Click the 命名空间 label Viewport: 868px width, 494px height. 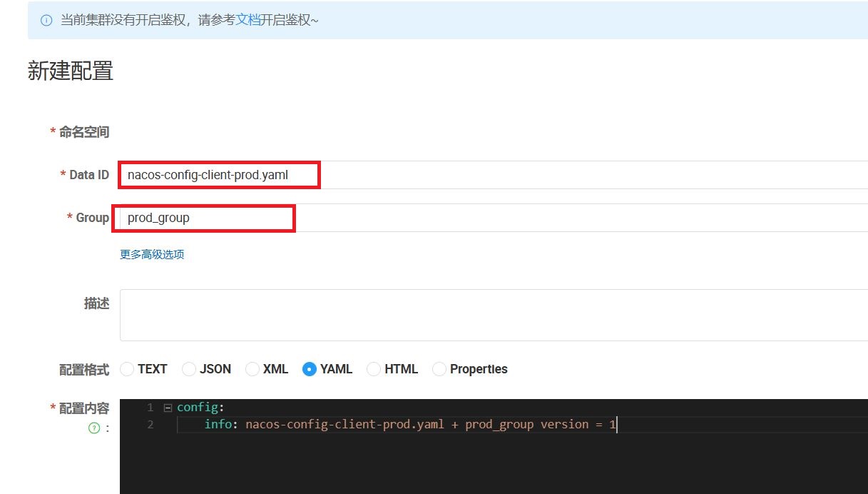(83, 132)
